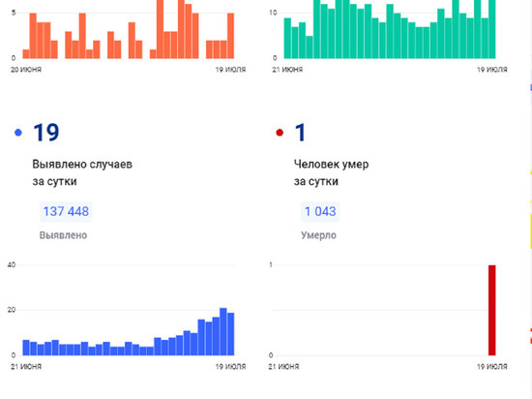Screen dimensions: 532x399
Task: Click the large number 1 deaths heading
Action: click(x=300, y=133)
